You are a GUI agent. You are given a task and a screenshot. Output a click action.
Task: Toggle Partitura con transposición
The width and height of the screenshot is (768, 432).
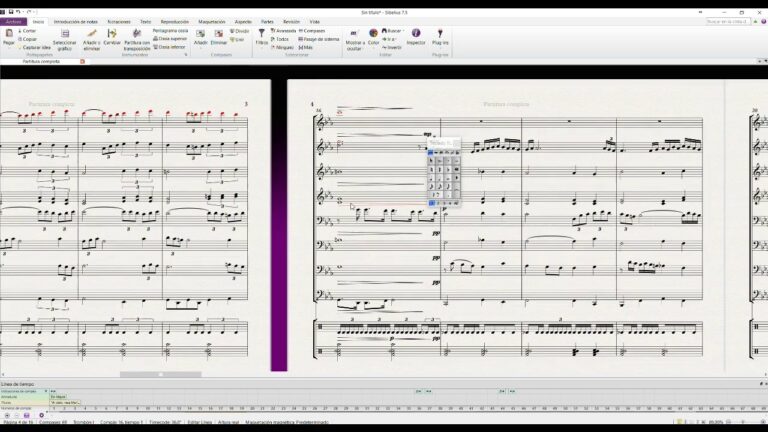(137, 40)
